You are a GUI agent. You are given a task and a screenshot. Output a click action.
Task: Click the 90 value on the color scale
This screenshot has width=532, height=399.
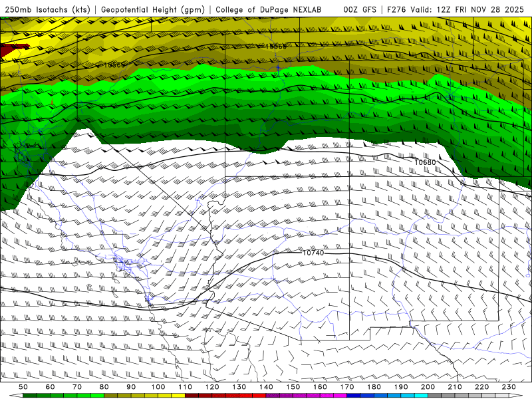(x=131, y=387)
